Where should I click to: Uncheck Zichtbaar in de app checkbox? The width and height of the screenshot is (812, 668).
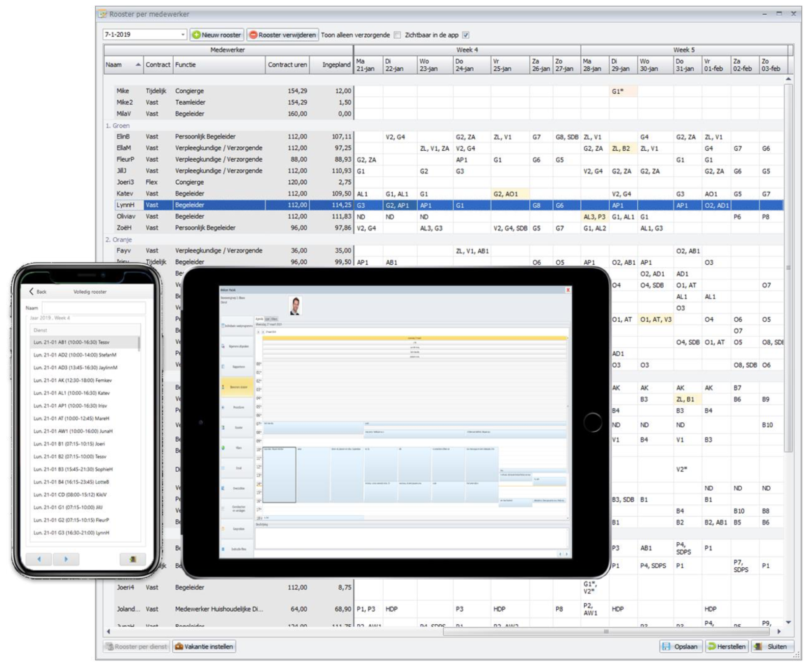465,35
